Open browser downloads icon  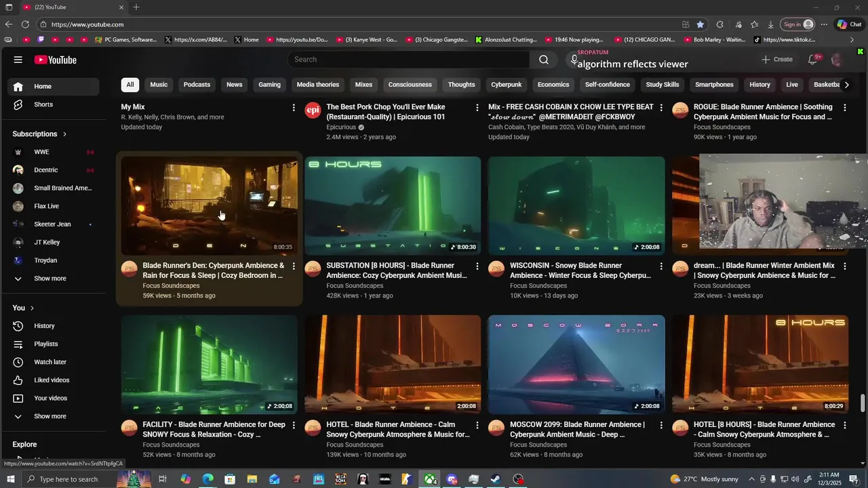point(771,24)
